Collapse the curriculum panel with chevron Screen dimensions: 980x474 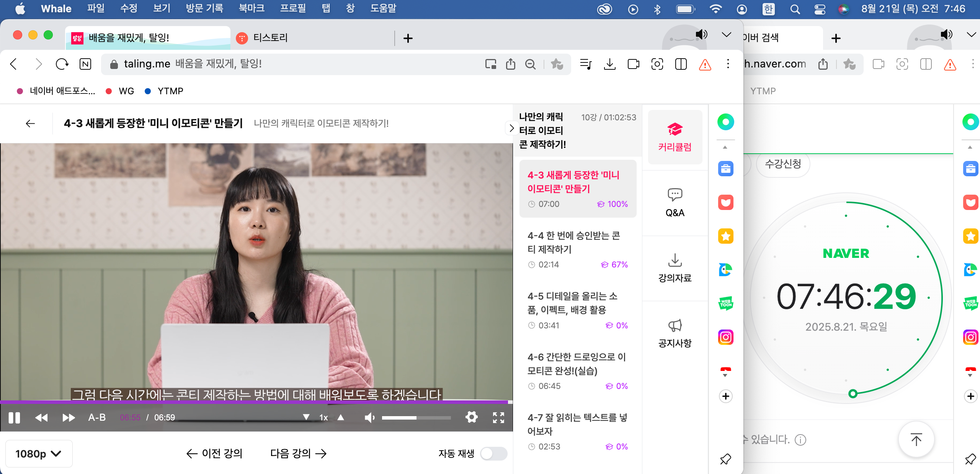(511, 128)
